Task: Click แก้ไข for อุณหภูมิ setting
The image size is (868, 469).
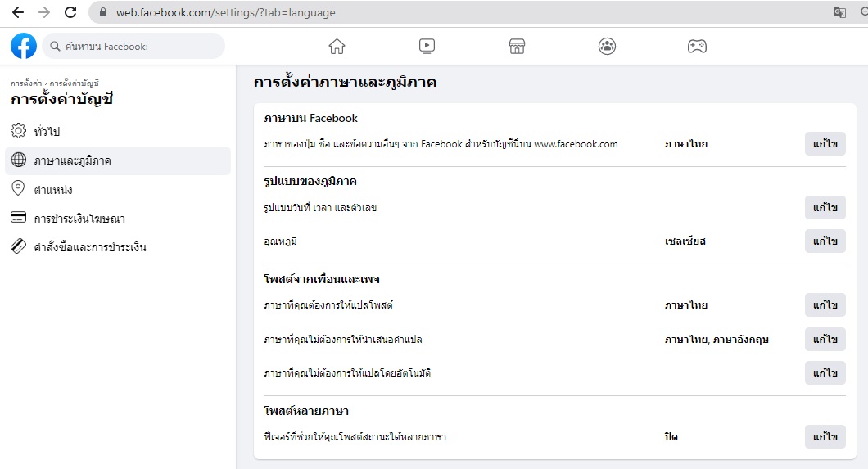Action: click(825, 241)
